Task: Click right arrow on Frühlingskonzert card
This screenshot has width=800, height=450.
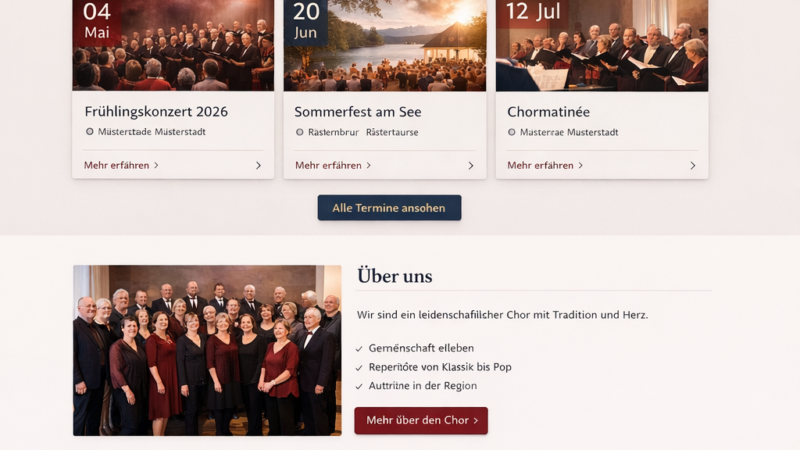Action: click(x=258, y=166)
